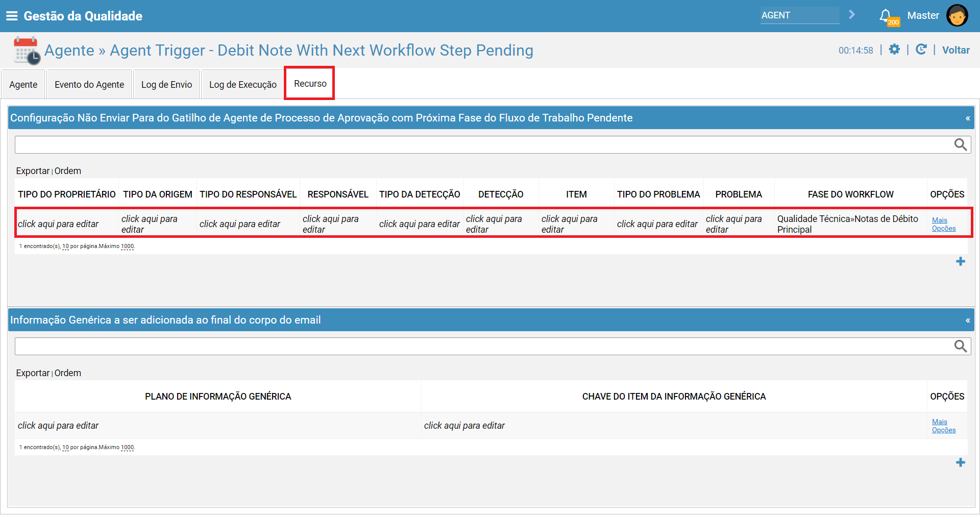Click the Configuração section search box

point(484,145)
